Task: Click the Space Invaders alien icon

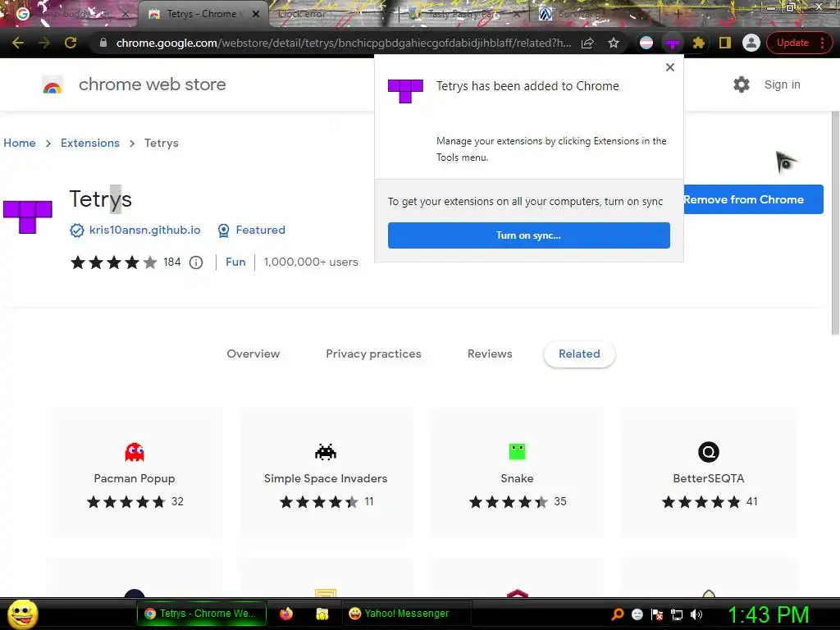Action: click(x=326, y=452)
